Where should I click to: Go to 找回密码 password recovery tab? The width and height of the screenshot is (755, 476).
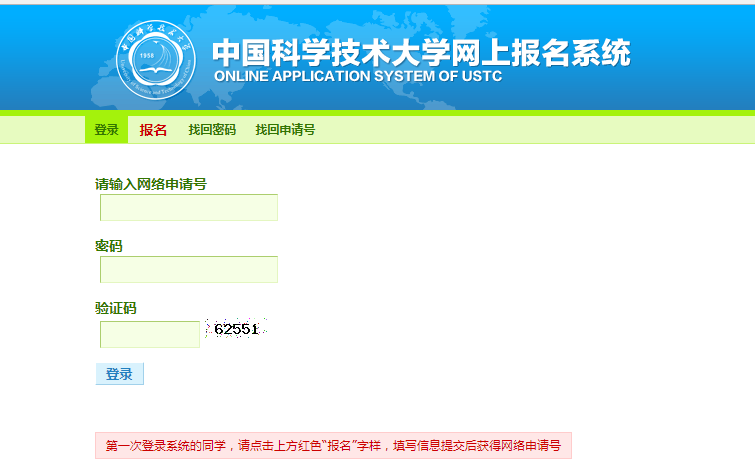pyautogui.click(x=212, y=129)
